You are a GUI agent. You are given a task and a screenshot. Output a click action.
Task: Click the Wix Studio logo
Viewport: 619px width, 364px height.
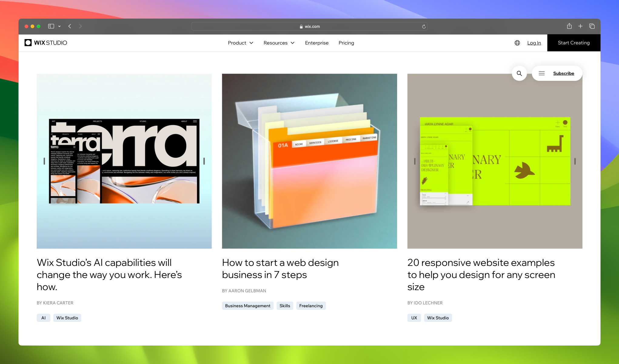[x=45, y=43]
